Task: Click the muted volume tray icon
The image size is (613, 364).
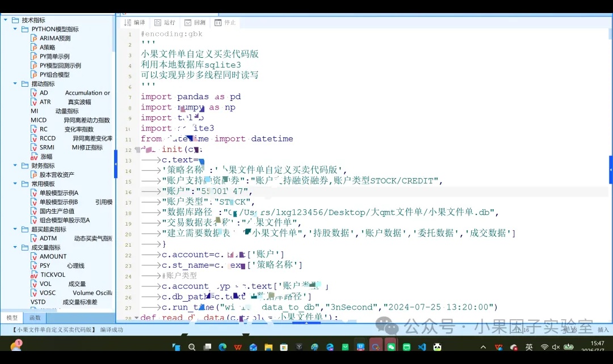Action: [x=556, y=347]
